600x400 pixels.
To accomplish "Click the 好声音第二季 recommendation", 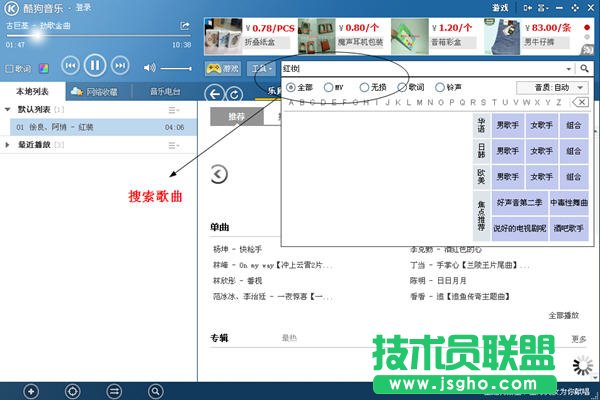I will (519, 202).
